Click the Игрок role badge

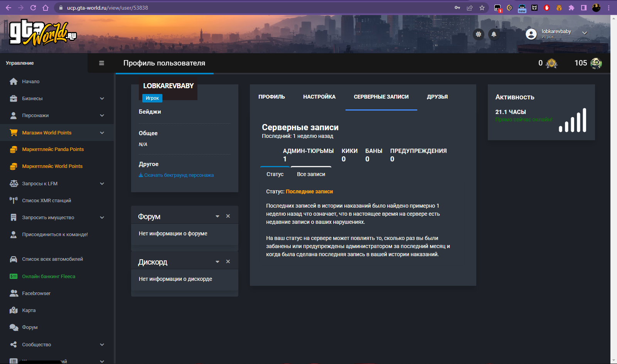coord(152,98)
